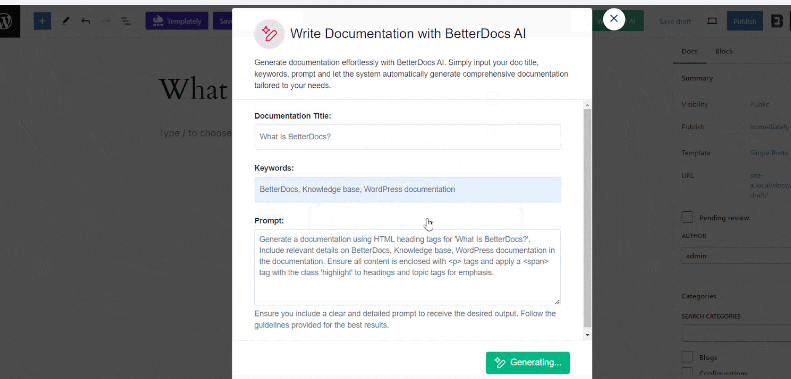
Task: Click the doc title heading behind the dialog
Action: point(194,89)
